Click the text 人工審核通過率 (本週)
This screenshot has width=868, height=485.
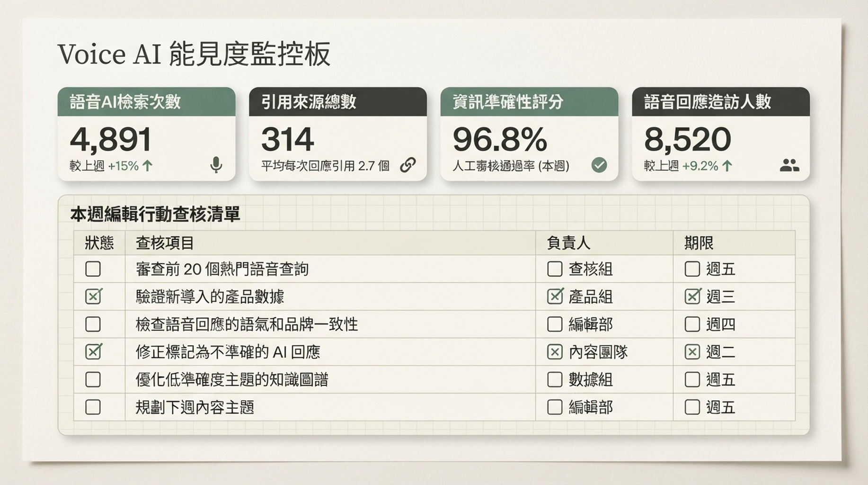click(x=511, y=166)
